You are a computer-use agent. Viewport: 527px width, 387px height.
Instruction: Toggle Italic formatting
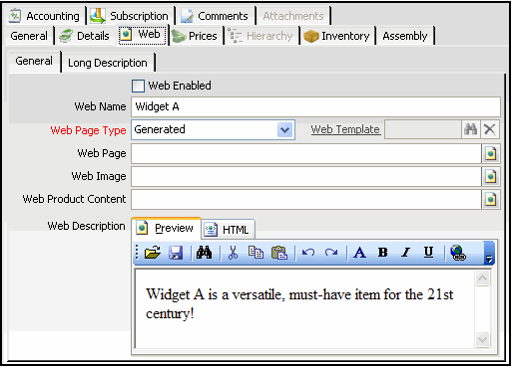tap(406, 252)
